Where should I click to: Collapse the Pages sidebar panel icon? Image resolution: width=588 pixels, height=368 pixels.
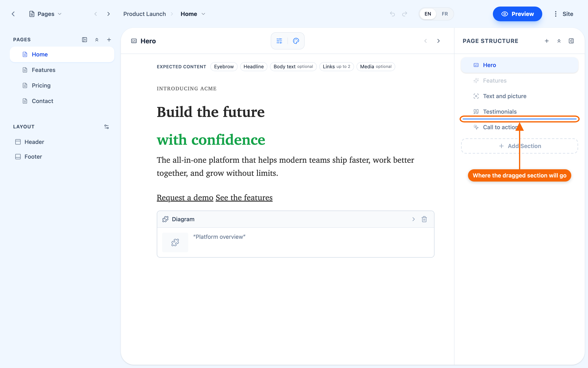tap(84, 40)
